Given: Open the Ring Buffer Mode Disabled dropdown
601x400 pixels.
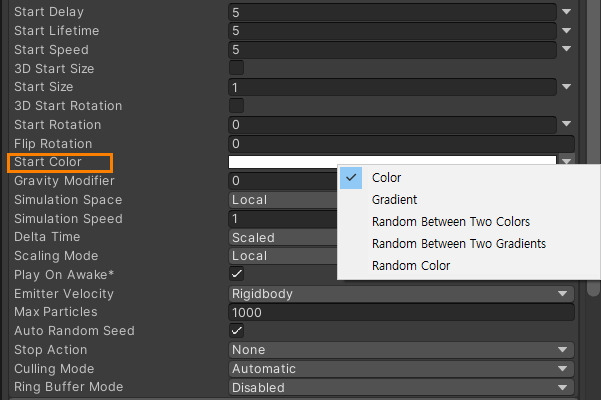Looking at the screenshot, I should click(401, 387).
